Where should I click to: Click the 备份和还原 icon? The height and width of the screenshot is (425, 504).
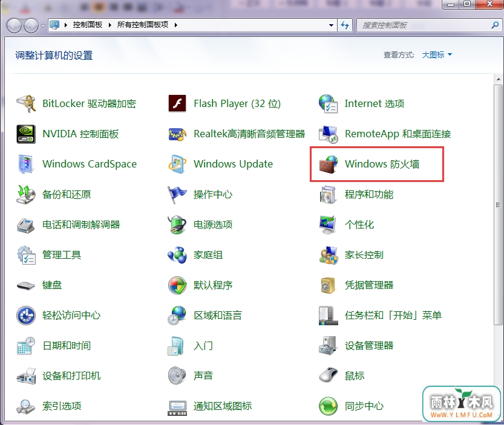[x=26, y=194]
